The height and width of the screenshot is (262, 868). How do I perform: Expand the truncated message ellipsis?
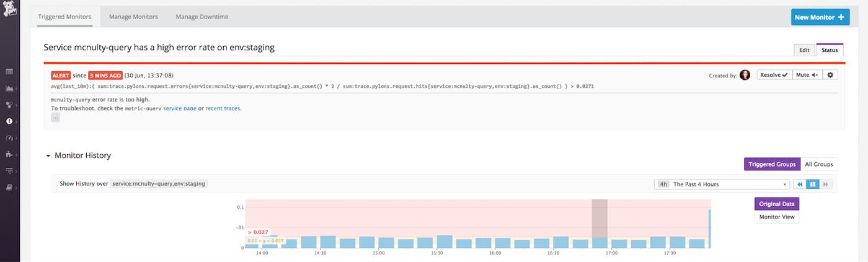pos(55,118)
